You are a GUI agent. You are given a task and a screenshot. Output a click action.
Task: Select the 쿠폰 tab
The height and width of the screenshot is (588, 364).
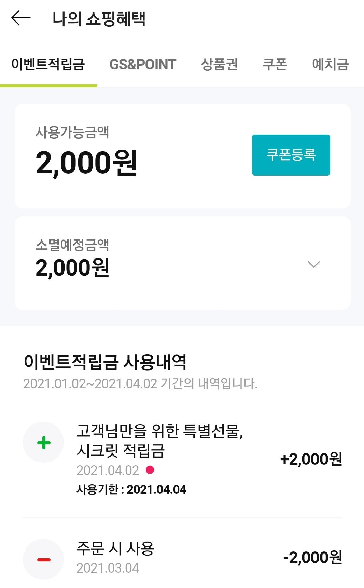pyautogui.click(x=275, y=64)
